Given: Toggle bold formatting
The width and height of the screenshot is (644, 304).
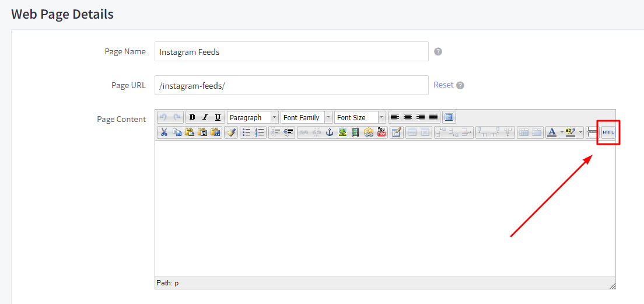Looking at the screenshot, I should pos(192,117).
